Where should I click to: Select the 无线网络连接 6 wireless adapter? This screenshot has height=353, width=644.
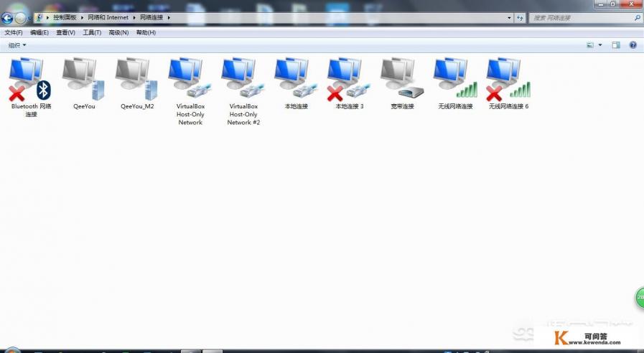click(x=508, y=80)
